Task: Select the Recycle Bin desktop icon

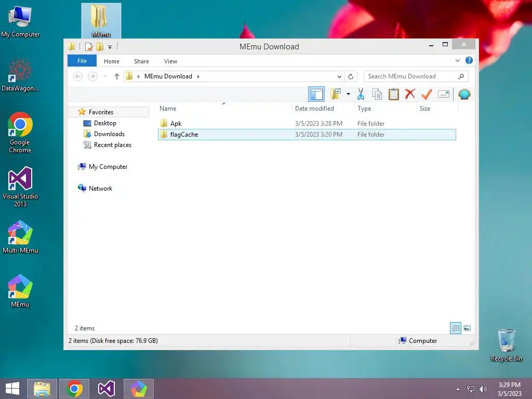Action: 506,345
